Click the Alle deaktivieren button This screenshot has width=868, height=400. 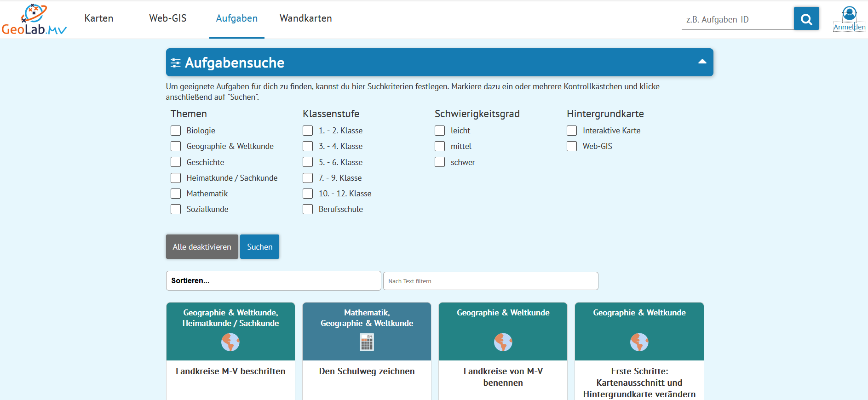coord(202,247)
